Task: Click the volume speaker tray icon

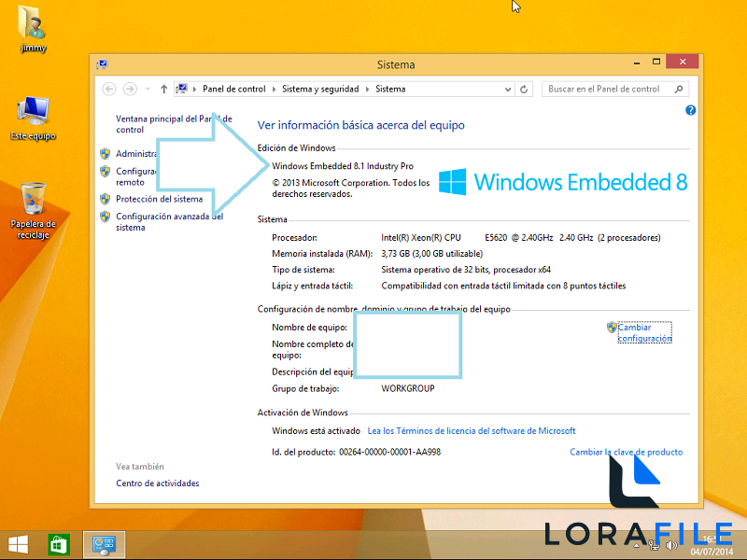Action: click(671, 545)
